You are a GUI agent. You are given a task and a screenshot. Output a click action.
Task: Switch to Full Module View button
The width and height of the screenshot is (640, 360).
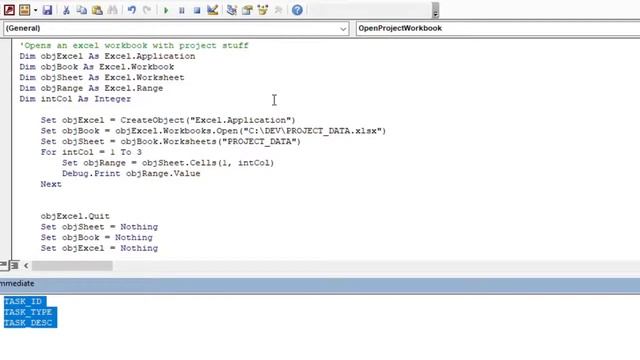tap(14, 266)
